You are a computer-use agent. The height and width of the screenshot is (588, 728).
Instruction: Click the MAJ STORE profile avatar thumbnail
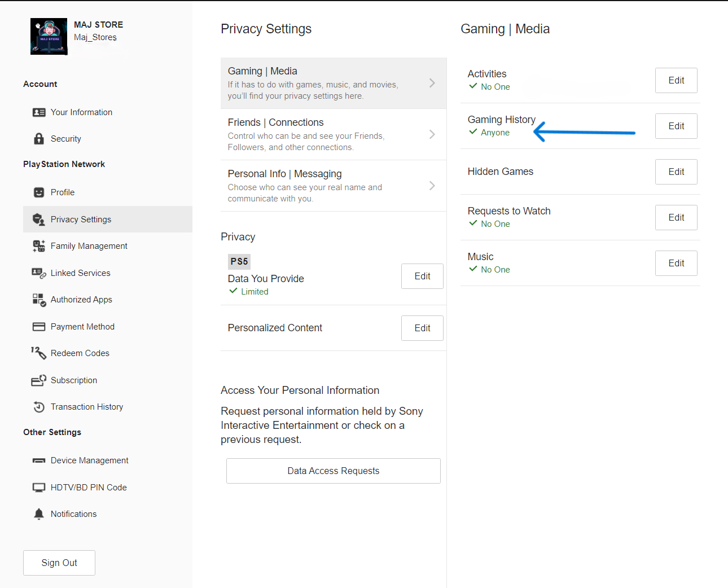point(49,37)
